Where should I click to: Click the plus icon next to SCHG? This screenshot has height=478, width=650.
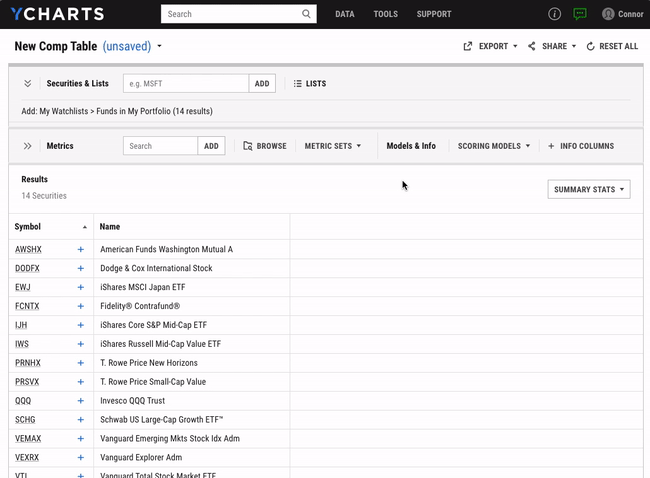pos(80,420)
